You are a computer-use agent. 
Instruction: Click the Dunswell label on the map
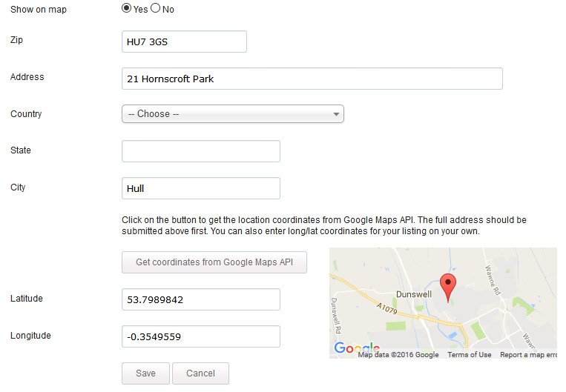tap(413, 294)
